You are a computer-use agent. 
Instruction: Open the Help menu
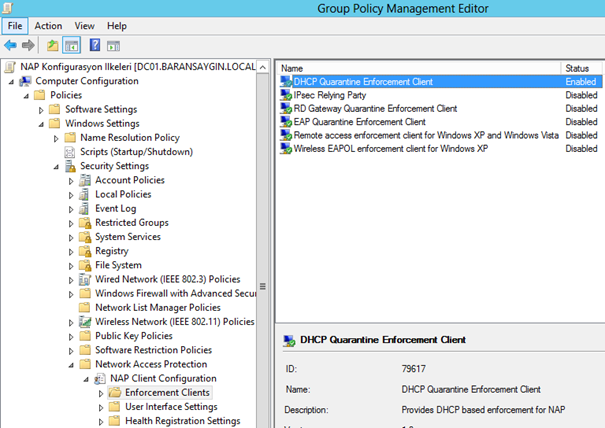click(x=117, y=26)
